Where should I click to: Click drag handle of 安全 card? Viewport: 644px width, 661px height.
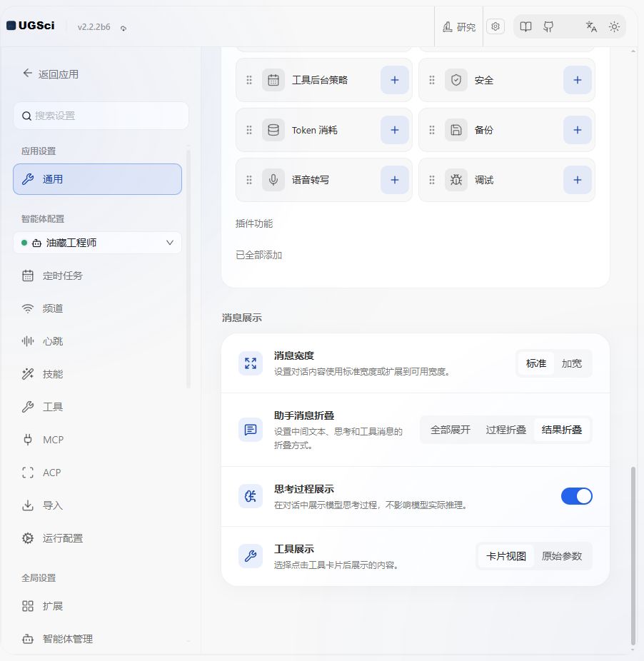point(432,80)
